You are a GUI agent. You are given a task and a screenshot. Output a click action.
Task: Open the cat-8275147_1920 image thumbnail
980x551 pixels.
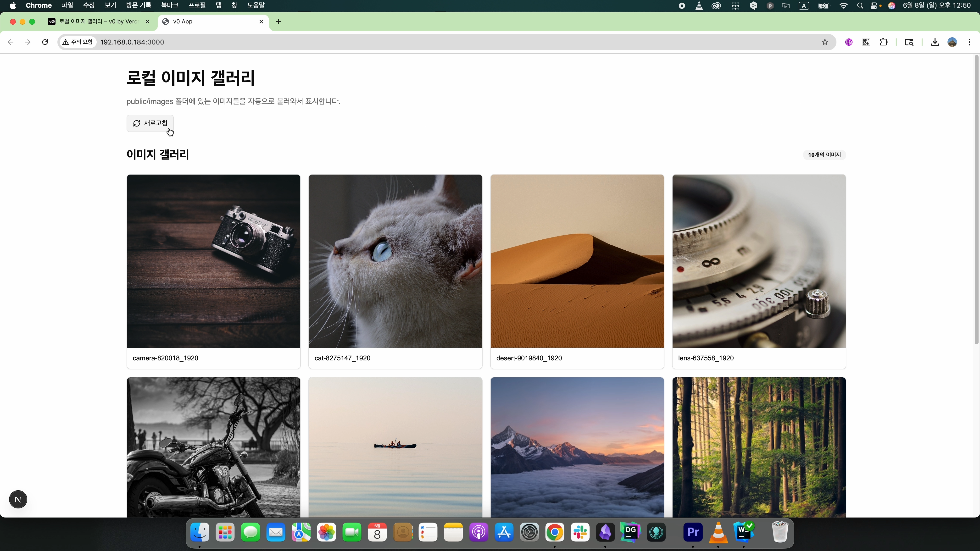[x=395, y=261]
